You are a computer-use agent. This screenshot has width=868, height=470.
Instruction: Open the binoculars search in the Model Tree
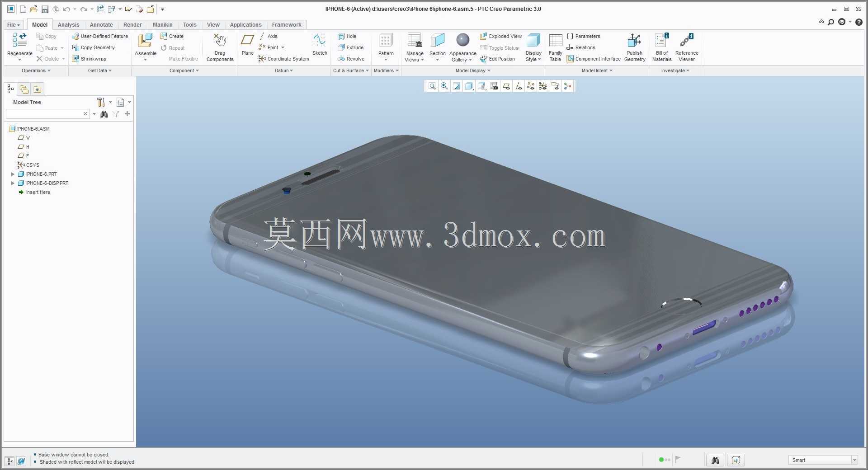coord(104,114)
